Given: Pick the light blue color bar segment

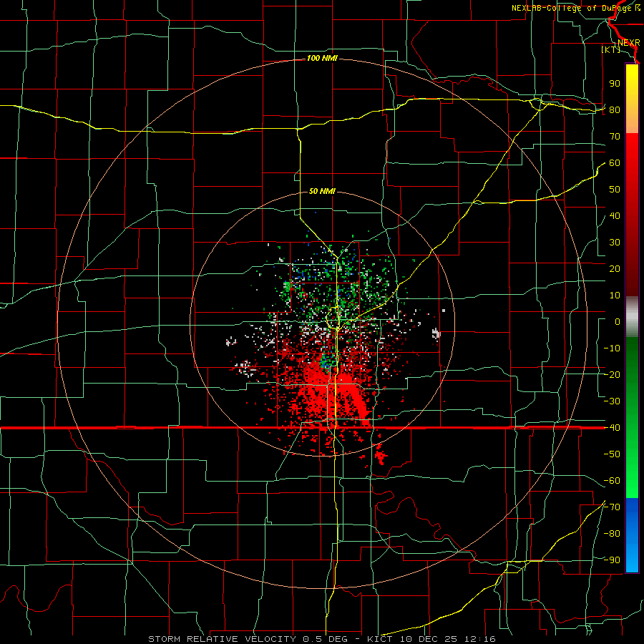Looking at the screenshot, I should pyautogui.click(x=632, y=555).
